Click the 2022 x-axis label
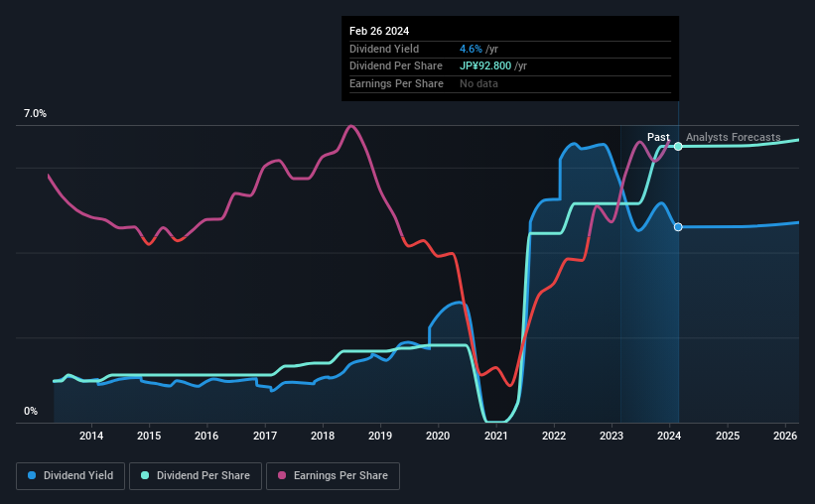The image size is (815, 504). pyautogui.click(x=554, y=436)
